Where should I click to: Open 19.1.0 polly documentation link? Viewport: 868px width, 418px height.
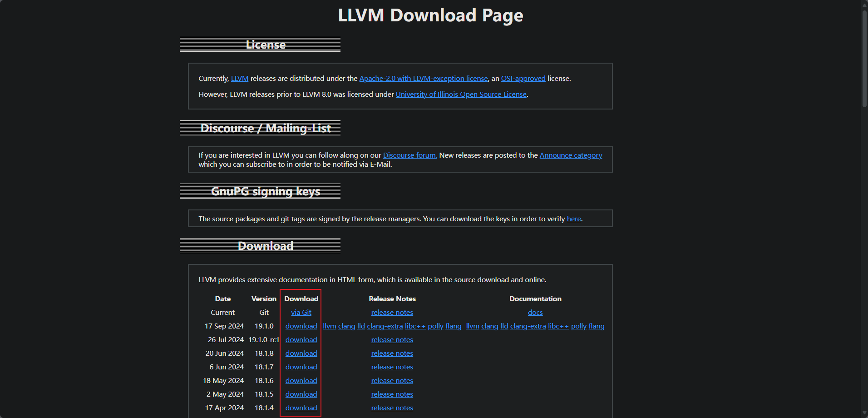coord(579,326)
